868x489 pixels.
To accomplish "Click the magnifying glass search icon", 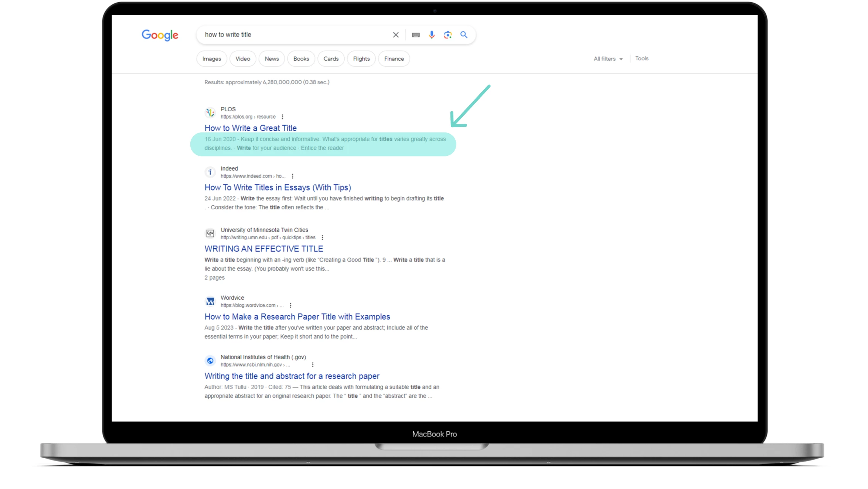I will pyautogui.click(x=464, y=35).
